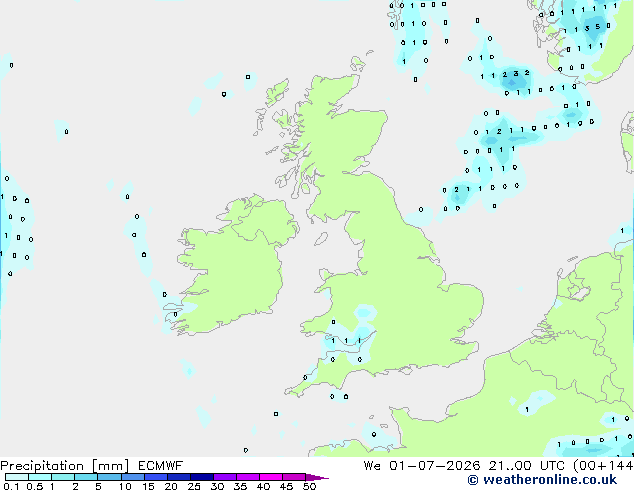634x490 pixels.
Task: Select the 10–15 mm legend color swatch
Action: tap(133, 477)
